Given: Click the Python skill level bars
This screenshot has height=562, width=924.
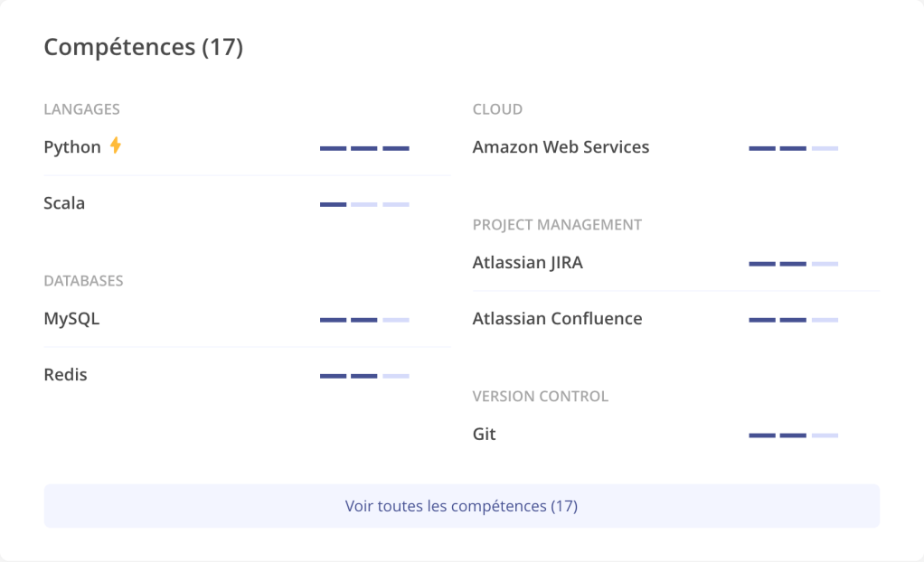Looking at the screenshot, I should [364, 148].
